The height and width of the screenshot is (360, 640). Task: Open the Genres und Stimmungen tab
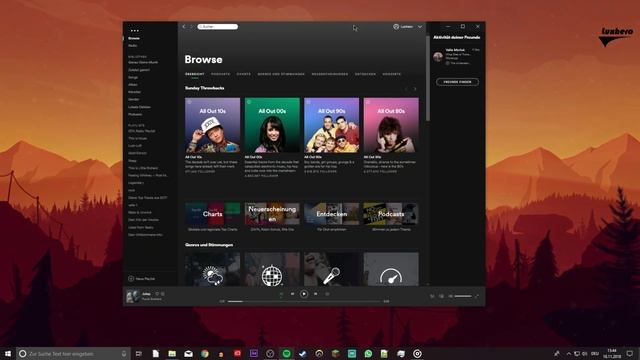coord(281,74)
